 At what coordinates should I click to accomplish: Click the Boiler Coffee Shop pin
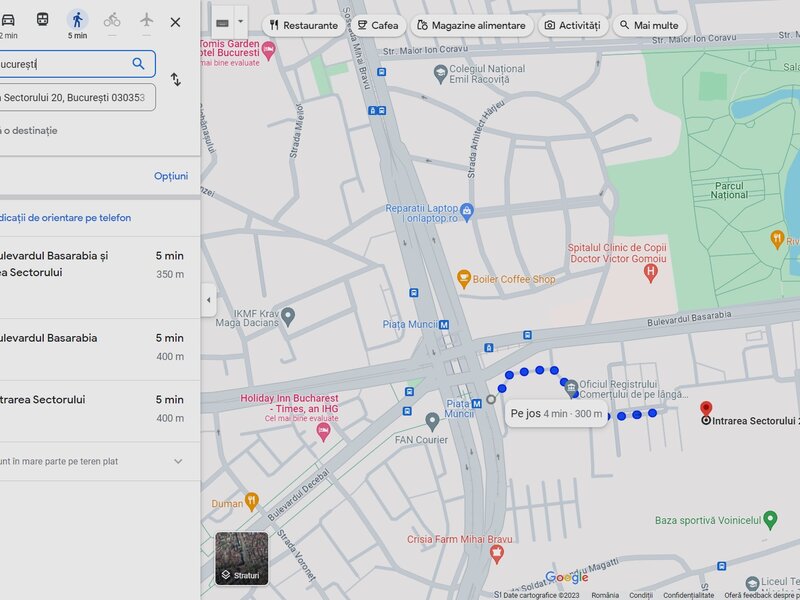(x=464, y=278)
